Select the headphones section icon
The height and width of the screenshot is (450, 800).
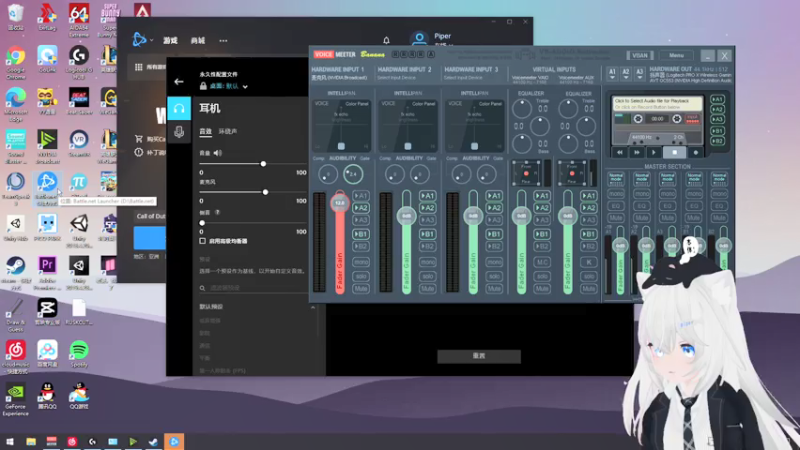179,108
